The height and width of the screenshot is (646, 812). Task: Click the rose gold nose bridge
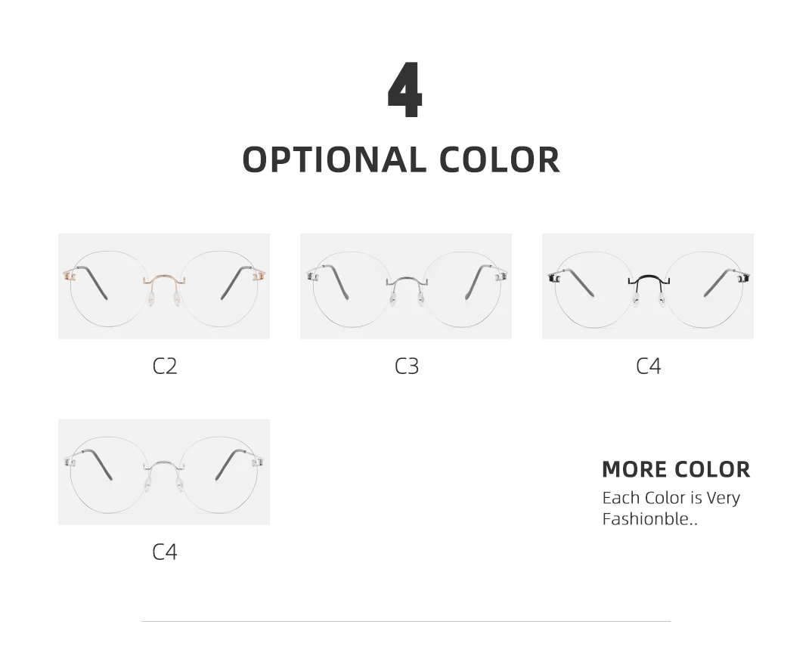[164, 279]
